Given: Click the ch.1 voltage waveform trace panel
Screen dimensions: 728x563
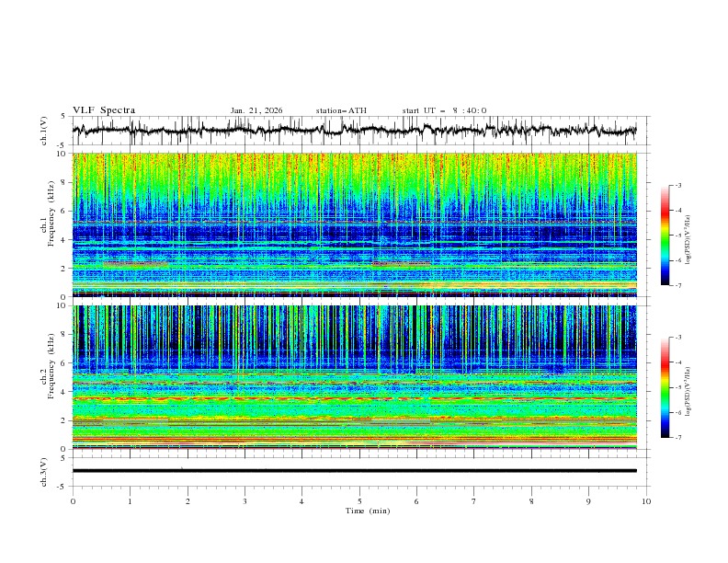Looking at the screenshot, I should point(360,131).
